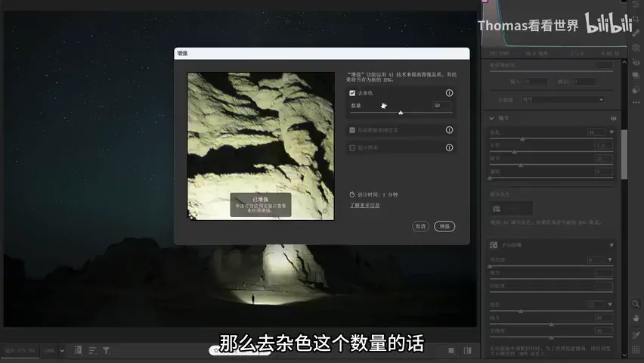Open the 了解更多信息 learn more link
Viewport: 644px width, 363px height.
[365, 205]
